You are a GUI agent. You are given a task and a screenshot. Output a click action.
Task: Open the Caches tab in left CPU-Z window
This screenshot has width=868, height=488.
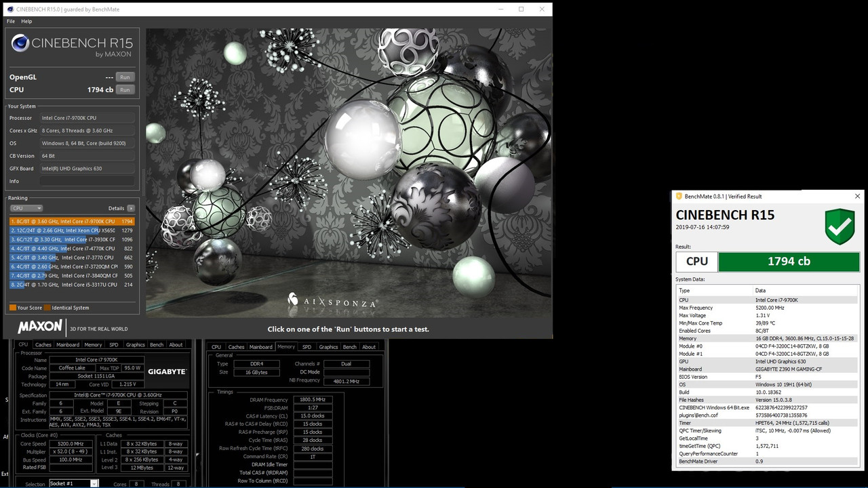click(43, 345)
